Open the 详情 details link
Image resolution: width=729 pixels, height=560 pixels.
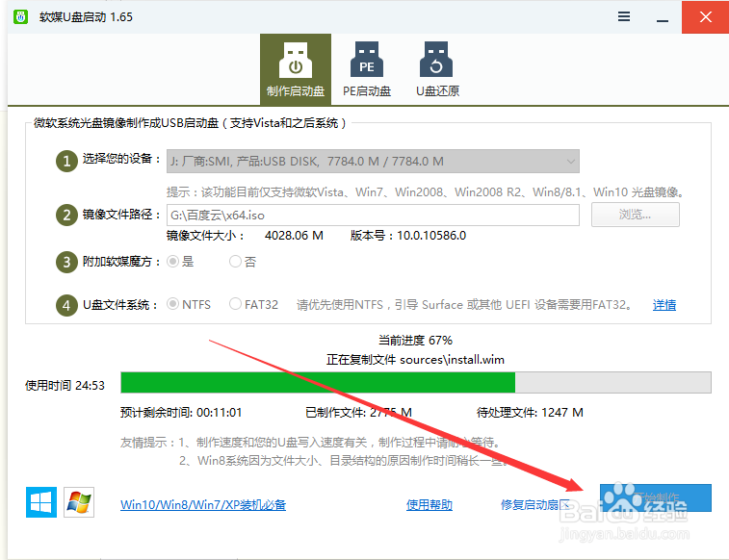point(664,305)
